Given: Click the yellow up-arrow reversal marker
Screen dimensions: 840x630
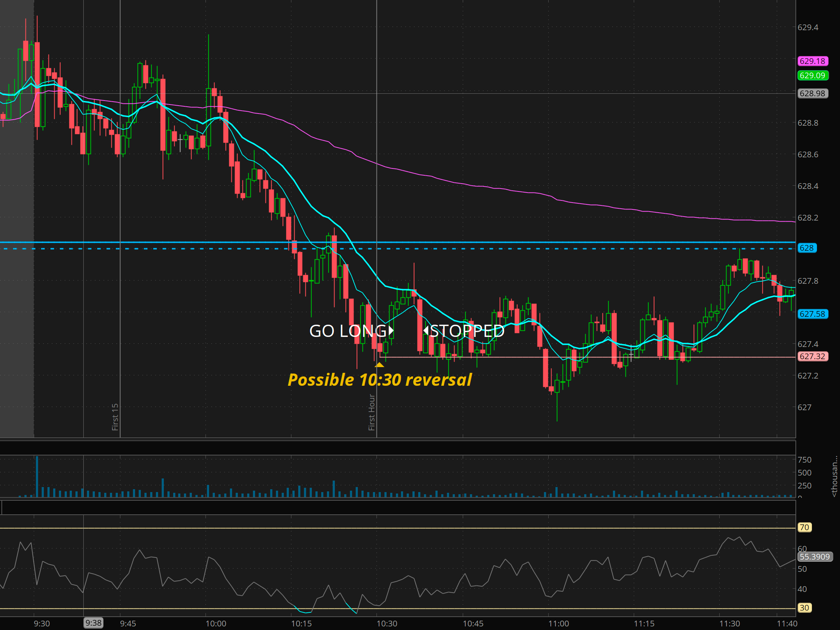Looking at the screenshot, I should (x=379, y=365).
